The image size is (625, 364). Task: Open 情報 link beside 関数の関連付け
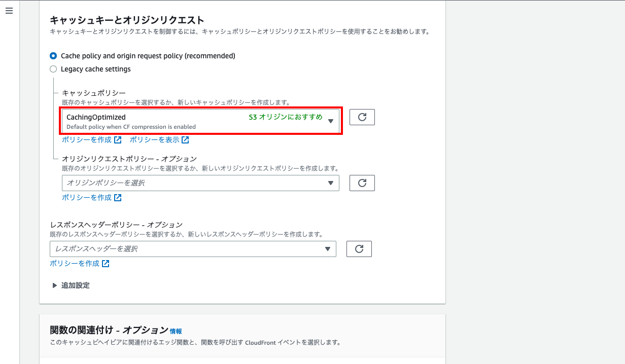[176, 331]
